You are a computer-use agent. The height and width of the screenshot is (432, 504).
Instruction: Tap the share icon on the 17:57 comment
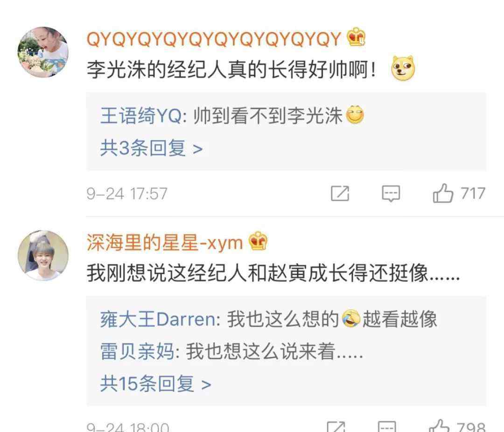point(340,193)
